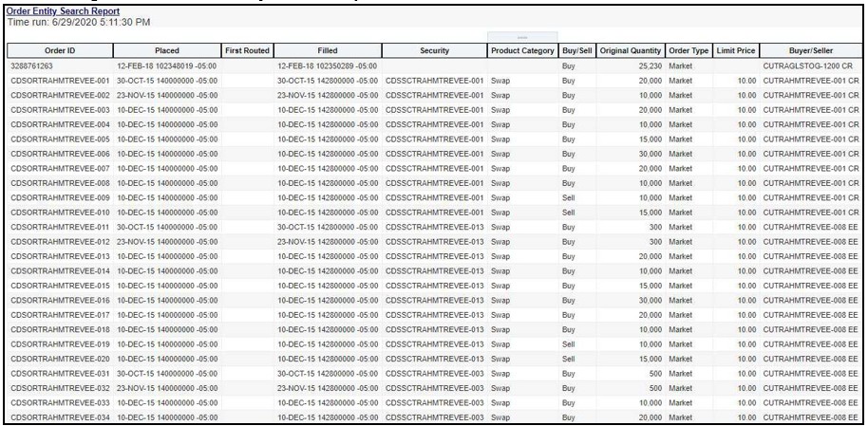This screenshot has width=868, height=426.
Task: Select order CDSORTRAHMTREVEE-033
Action: pos(61,402)
